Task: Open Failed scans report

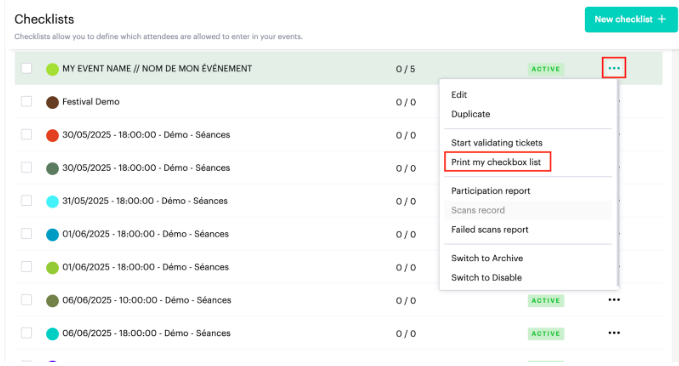Action: [x=489, y=230]
